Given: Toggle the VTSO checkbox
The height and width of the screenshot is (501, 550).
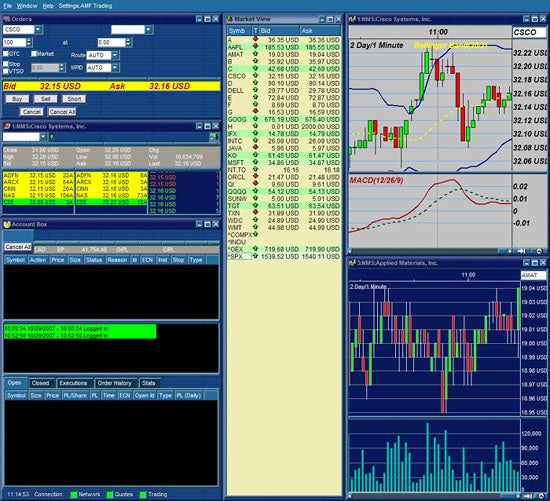Looking at the screenshot, I should click(6, 71).
